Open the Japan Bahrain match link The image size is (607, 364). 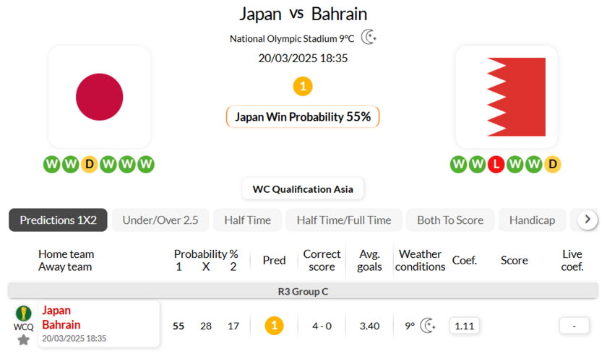(61, 318)
